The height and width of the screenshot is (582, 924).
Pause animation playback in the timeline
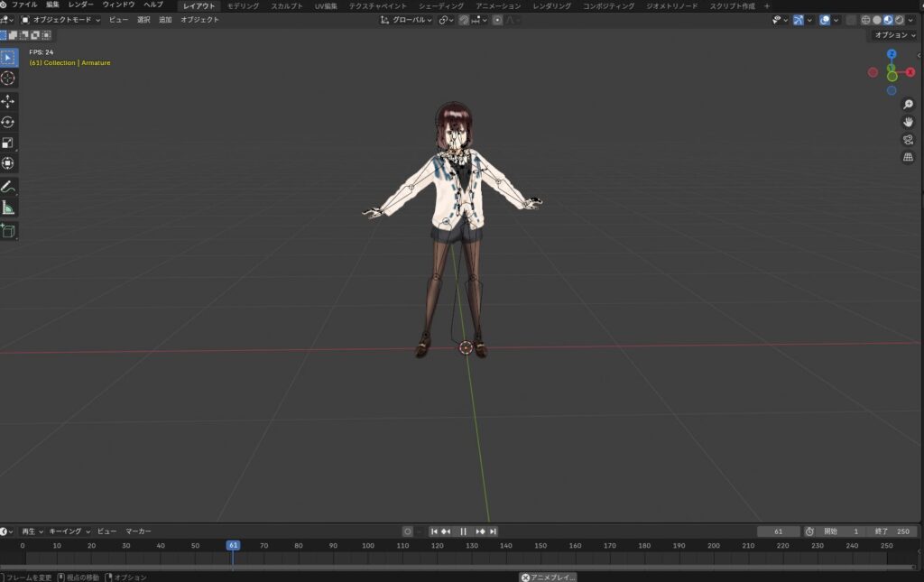coord(463,531)
